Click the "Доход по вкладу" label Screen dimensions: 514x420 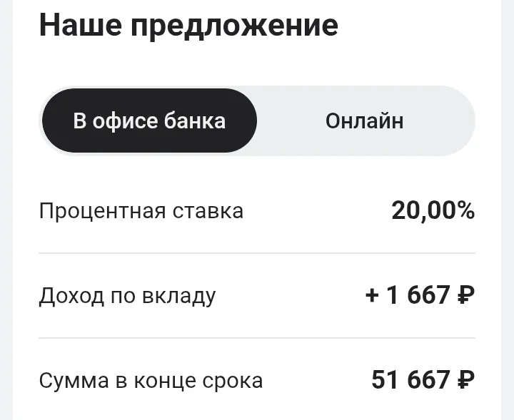(127, 296)
